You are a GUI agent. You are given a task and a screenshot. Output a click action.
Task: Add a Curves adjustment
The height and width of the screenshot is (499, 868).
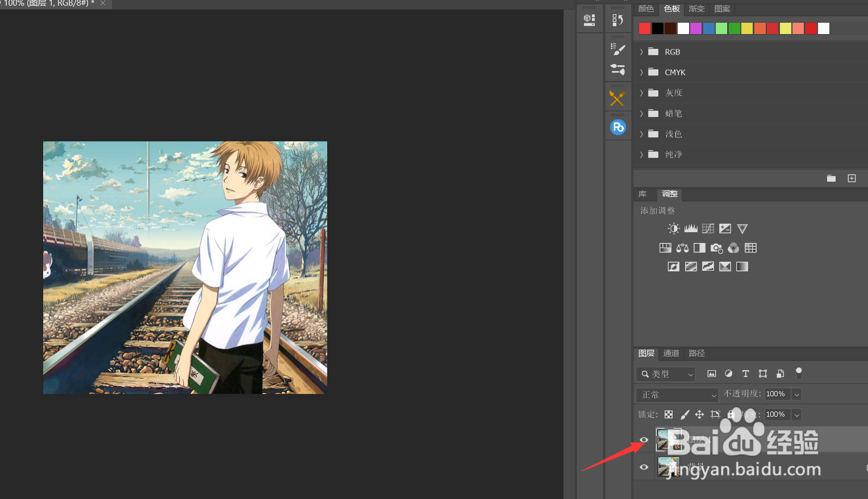(708, 229)
